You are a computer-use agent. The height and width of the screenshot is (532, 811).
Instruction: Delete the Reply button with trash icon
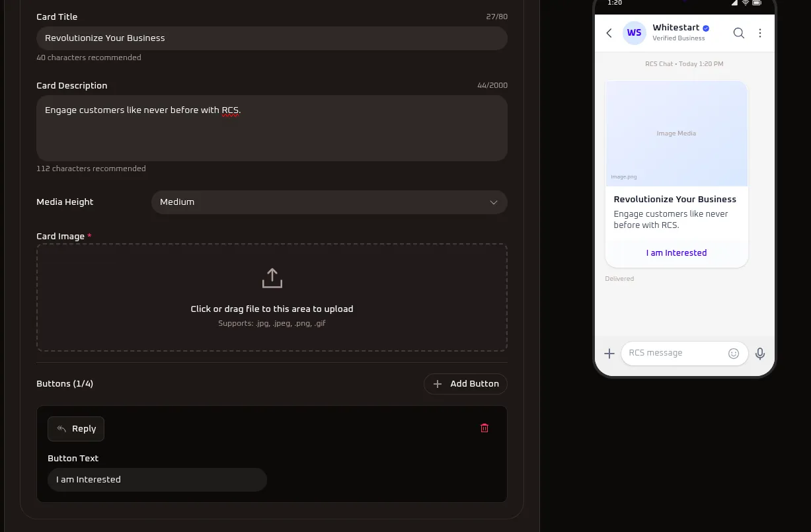click(484, 428)
